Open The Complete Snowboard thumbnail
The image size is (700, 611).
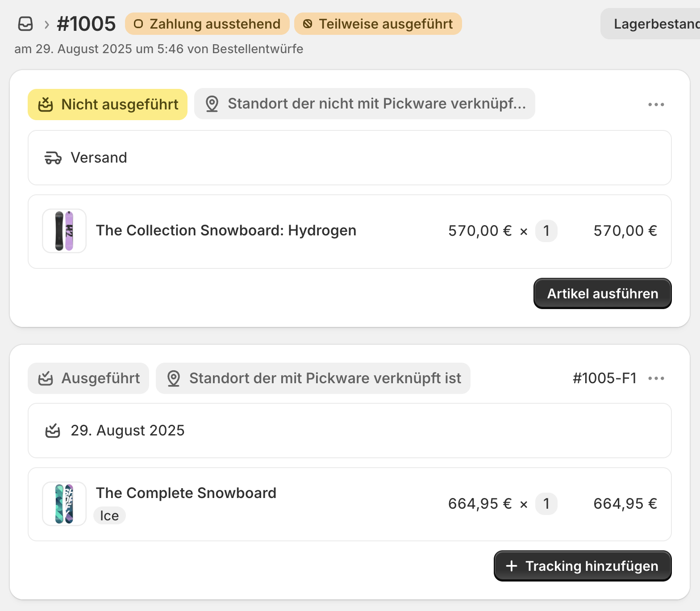pos(64,504)
